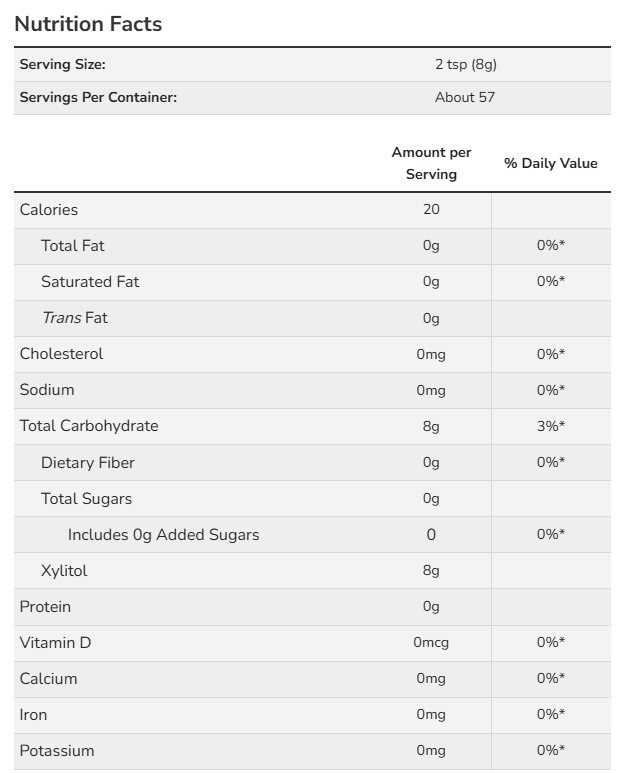Click the Saturated Fat row label

[90, 282]
